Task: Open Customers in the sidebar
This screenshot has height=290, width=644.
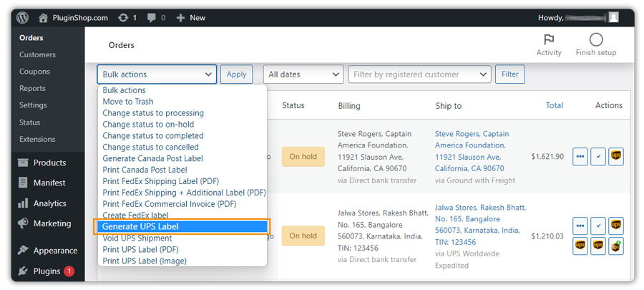Action: (x=37, y=54)
